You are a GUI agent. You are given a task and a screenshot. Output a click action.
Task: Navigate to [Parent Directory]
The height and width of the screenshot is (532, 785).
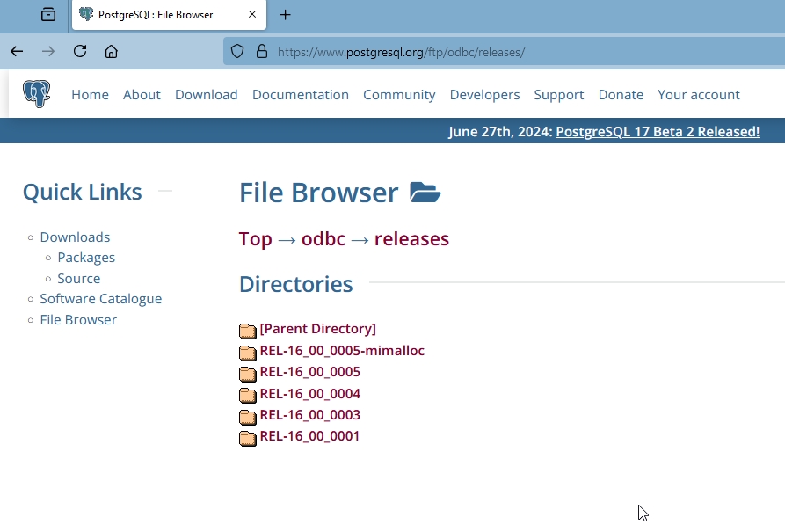click(317, 329)
